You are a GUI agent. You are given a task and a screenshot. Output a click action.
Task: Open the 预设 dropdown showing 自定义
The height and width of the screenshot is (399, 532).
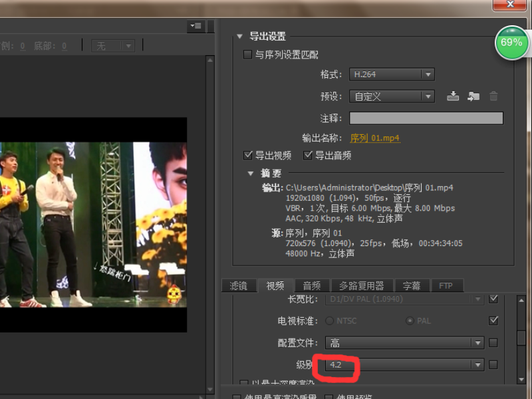(x=392, y=96)
